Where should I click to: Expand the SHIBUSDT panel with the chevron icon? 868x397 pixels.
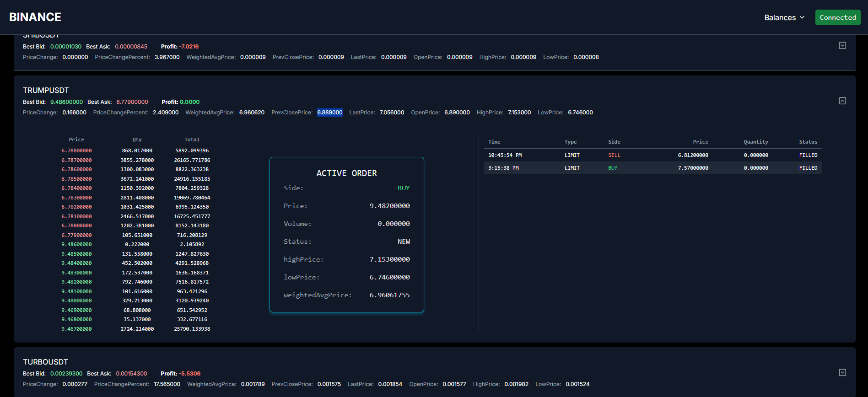click(x=842, y=45)
